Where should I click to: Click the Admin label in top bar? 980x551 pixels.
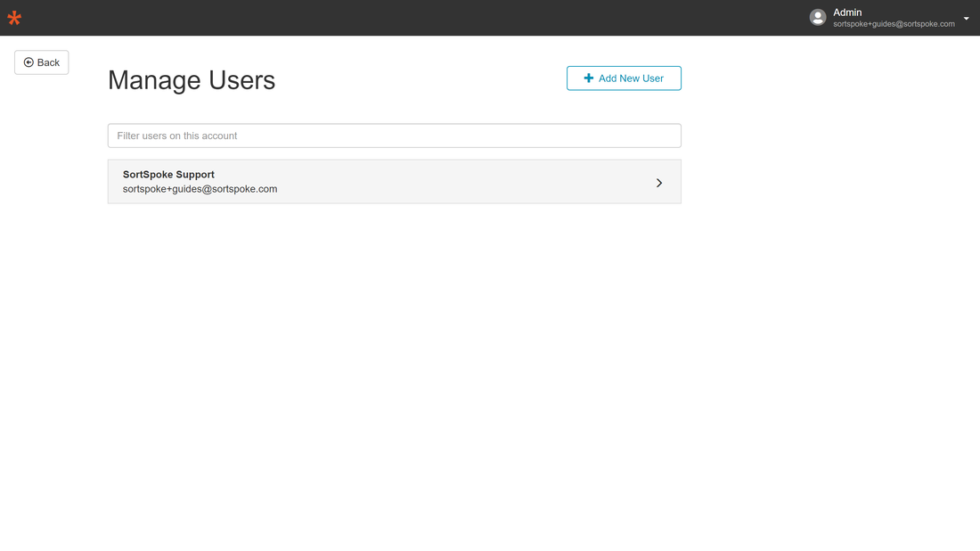click(847, 12)
